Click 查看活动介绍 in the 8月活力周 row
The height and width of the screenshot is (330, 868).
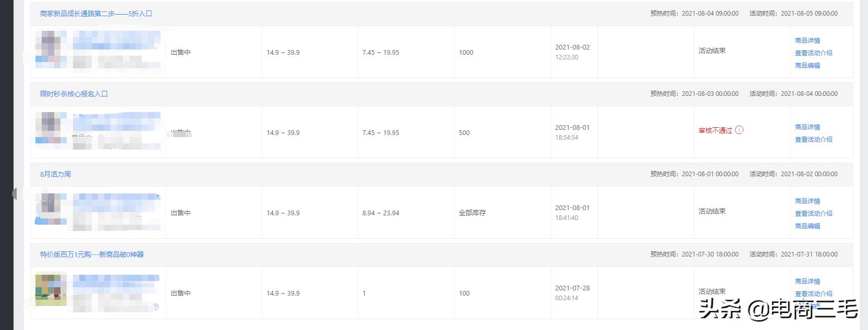813,213
